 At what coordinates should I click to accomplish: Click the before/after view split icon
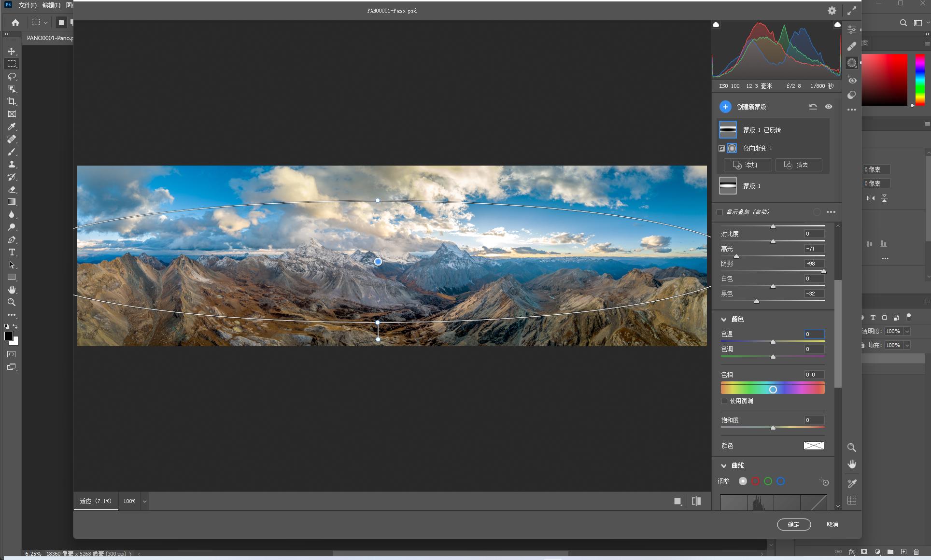[696, 501]
